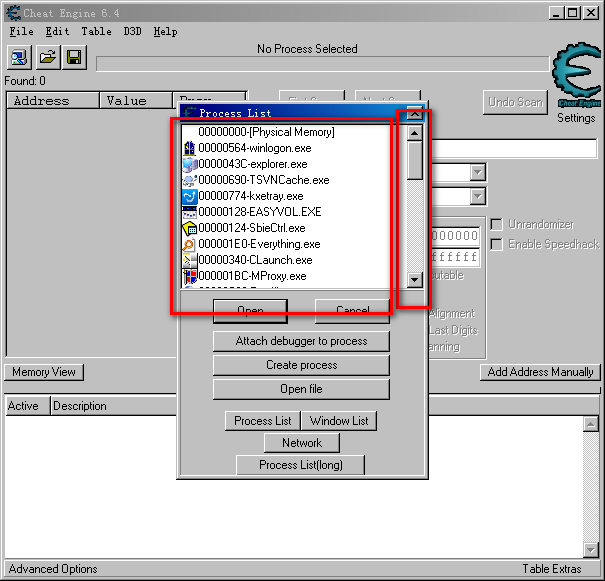Pick SbieCtrl.exe from the process list
This screenshot has width=605, height=581.
pos(251,228)
